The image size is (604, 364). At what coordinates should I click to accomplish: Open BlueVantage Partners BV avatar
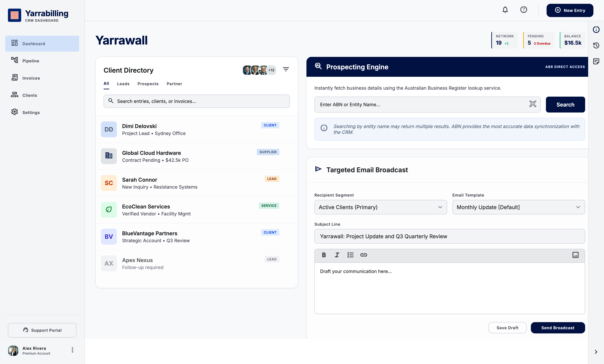[x=109, y=237]
